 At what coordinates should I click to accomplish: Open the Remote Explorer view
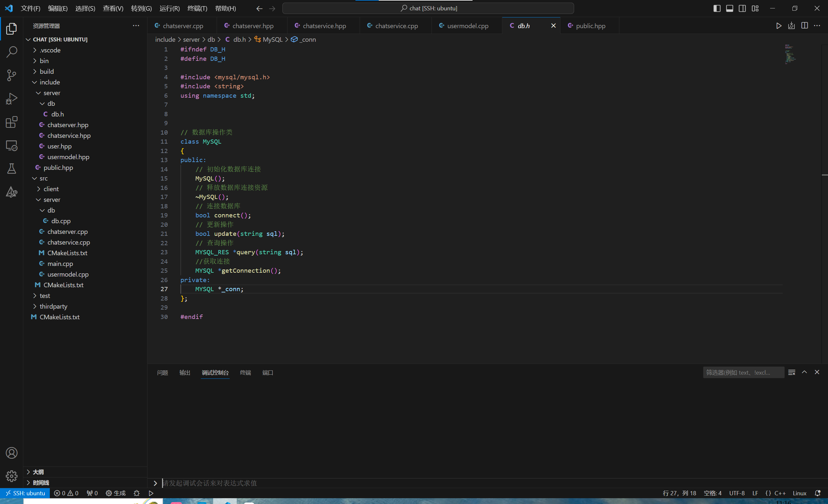(x=11, y=146)
